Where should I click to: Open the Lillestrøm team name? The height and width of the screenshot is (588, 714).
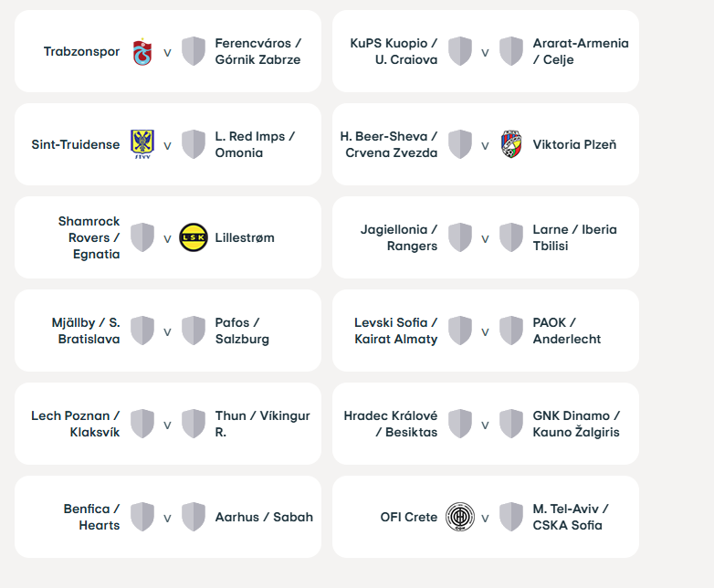245,237
